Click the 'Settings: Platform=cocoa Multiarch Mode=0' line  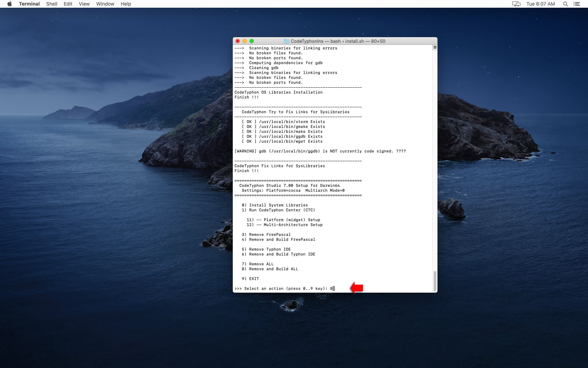293,190
